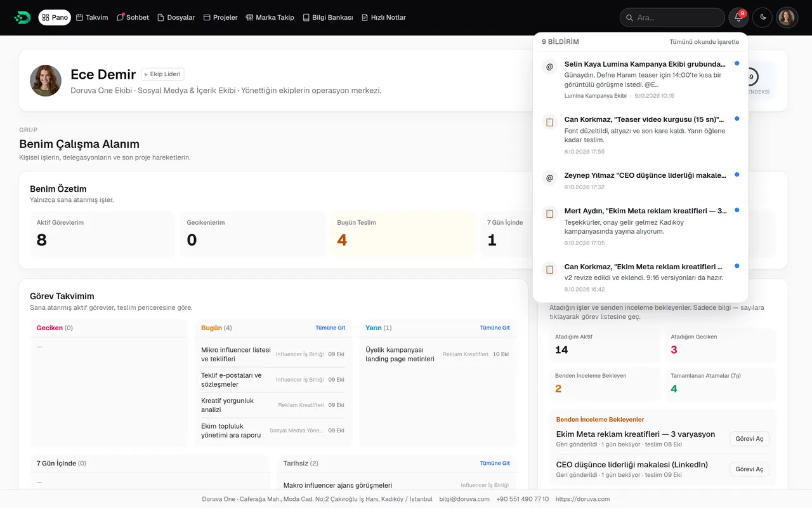Click the file icon beside Dosyalar
This screenshot has height=508, width=812.
point(160,18)
